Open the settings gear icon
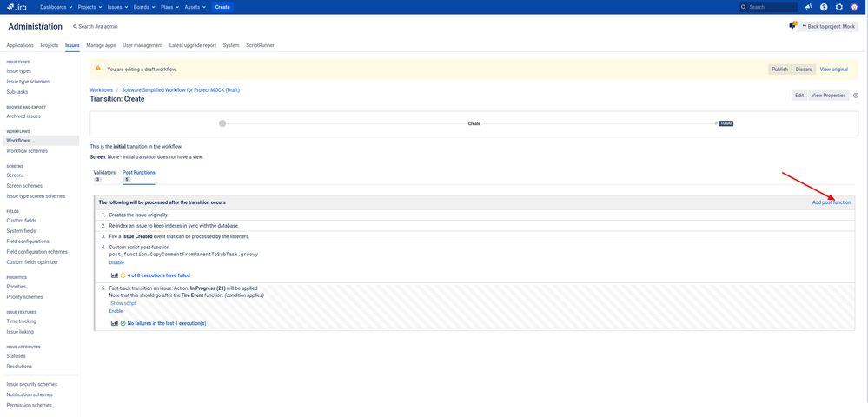 tap(838, 7)
